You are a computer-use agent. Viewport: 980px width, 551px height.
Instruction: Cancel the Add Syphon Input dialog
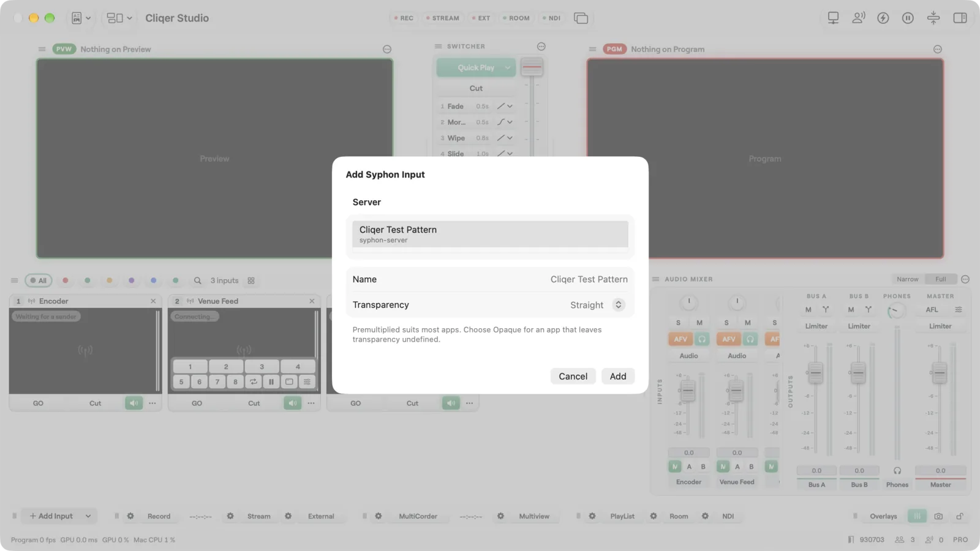pyautogui.click(x=573, y=377)
